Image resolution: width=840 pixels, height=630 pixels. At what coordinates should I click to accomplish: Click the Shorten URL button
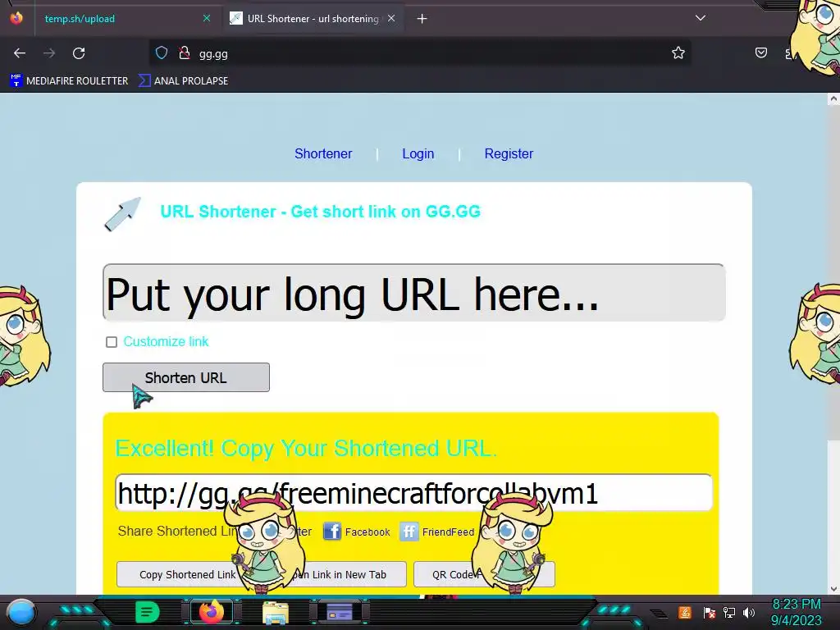(186, 377)
